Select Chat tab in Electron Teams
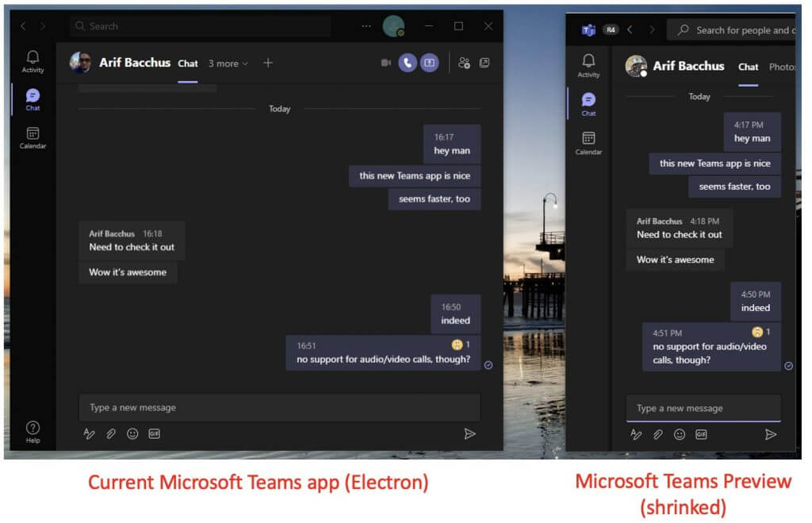Screen dimensions: 812x523 coord(187,63)
